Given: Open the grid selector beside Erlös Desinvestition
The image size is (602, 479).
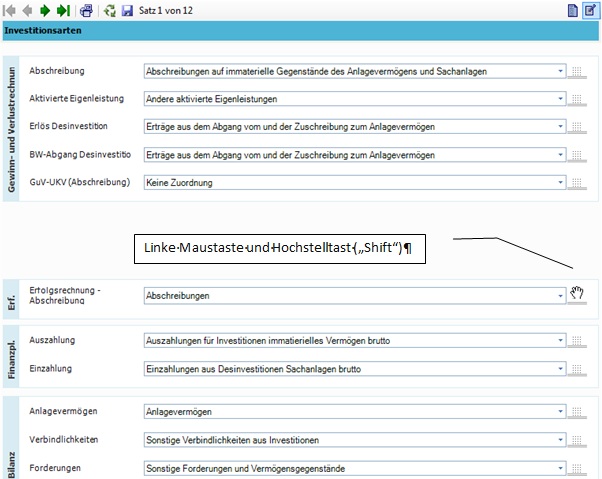Looking at the screenshot, I should point(577,127).
